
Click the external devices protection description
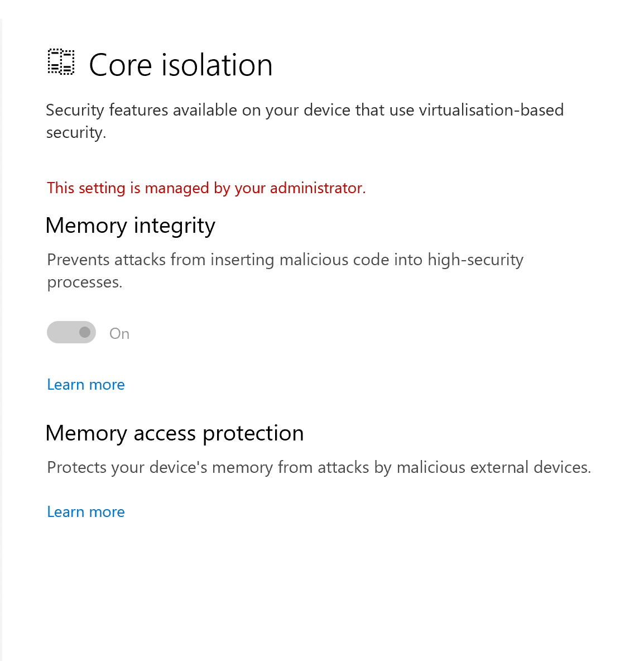319,467
